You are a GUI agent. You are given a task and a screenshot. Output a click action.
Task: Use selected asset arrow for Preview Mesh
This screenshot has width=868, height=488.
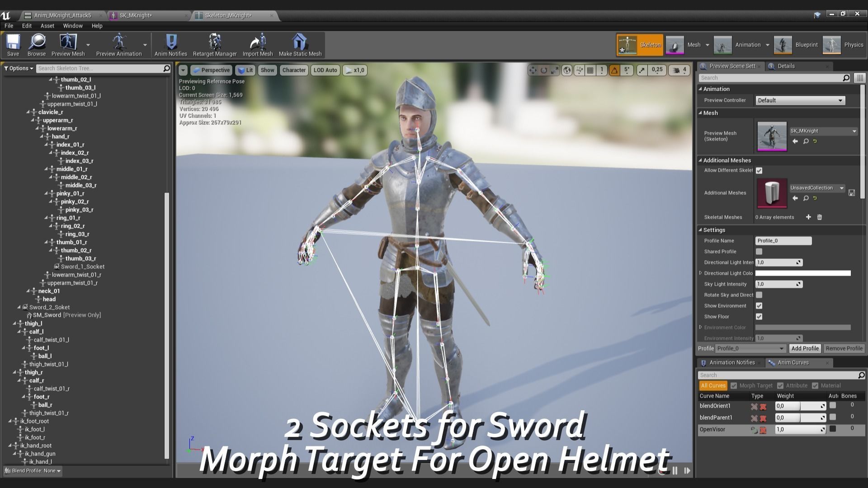795,141
